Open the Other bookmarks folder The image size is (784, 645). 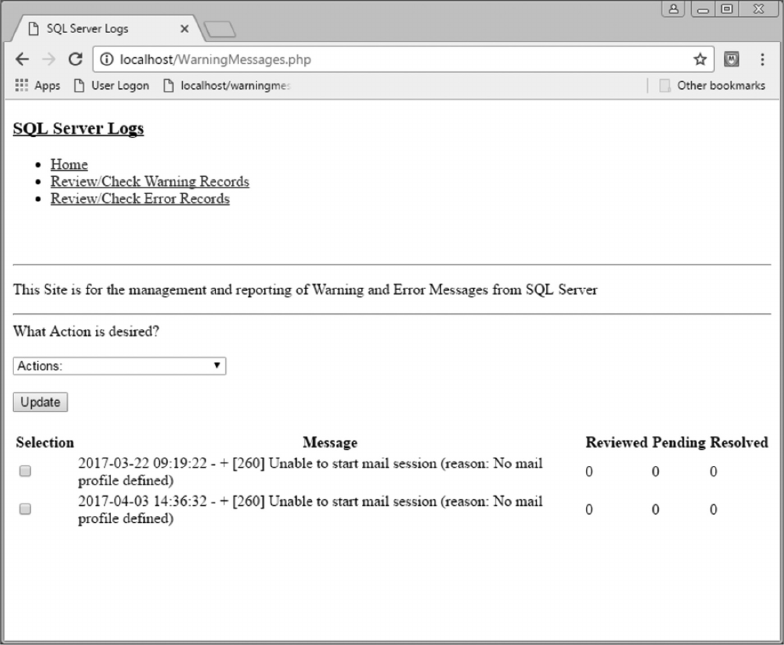(712, 86)
